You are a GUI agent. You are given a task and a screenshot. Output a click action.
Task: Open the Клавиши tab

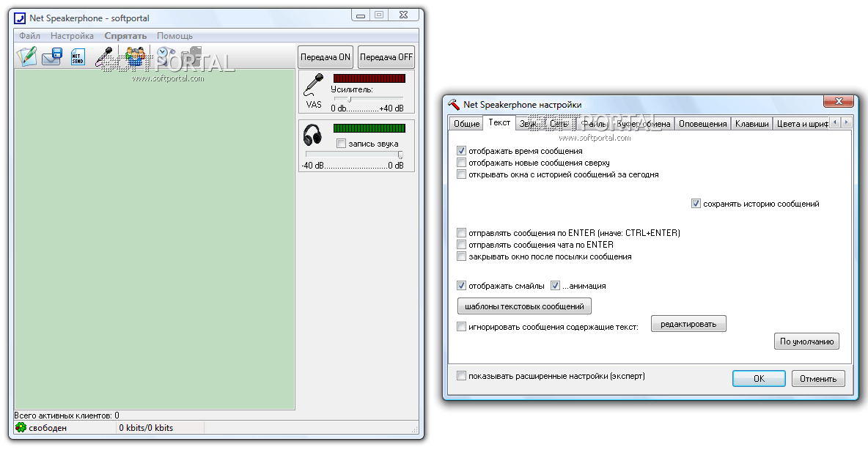pyautogui.click(x=751, y=124)
